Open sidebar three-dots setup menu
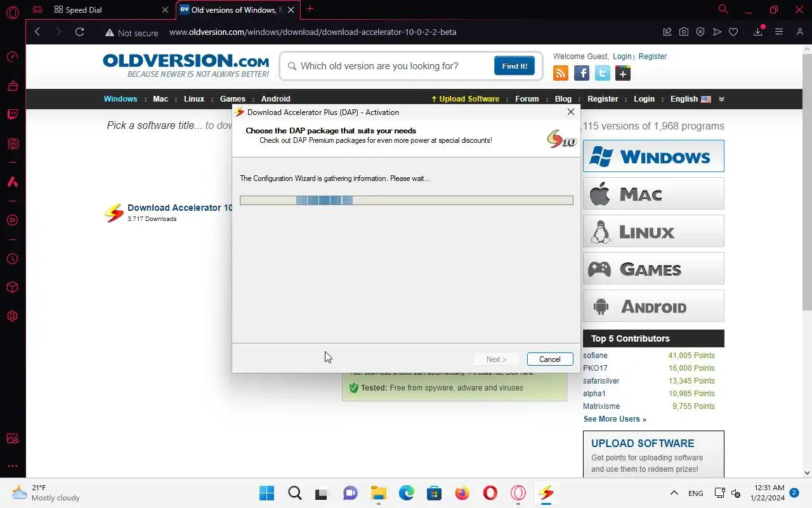812x508 pixels. tap(13, 466)
